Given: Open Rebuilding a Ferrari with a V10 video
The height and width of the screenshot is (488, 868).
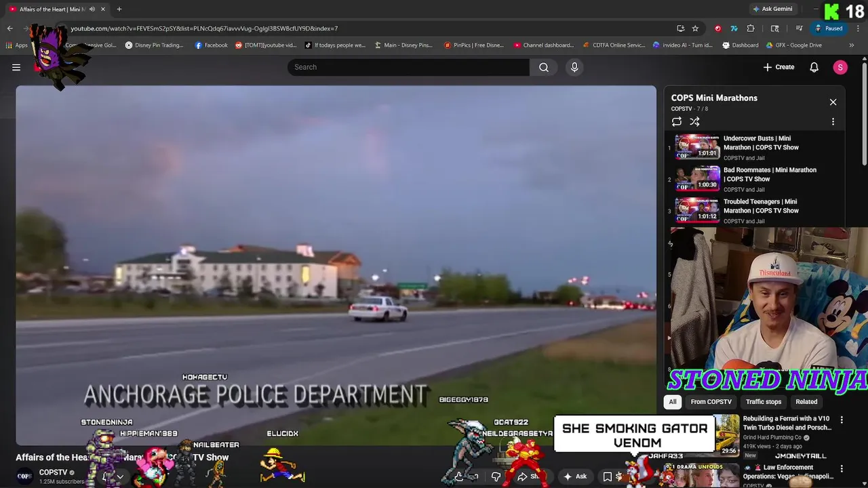Looking at the screenshot, I should [x=787, y=423].
